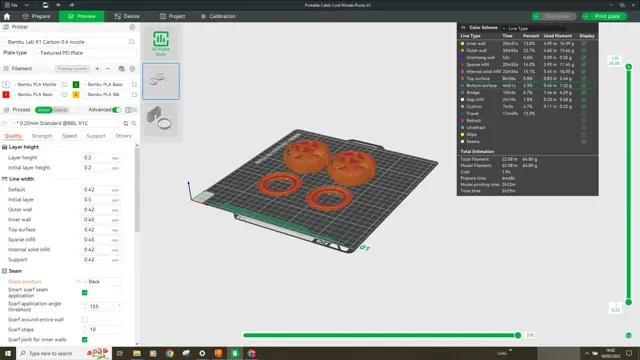
Task: Search process settings magnifier icon
Action: point(134,123)
